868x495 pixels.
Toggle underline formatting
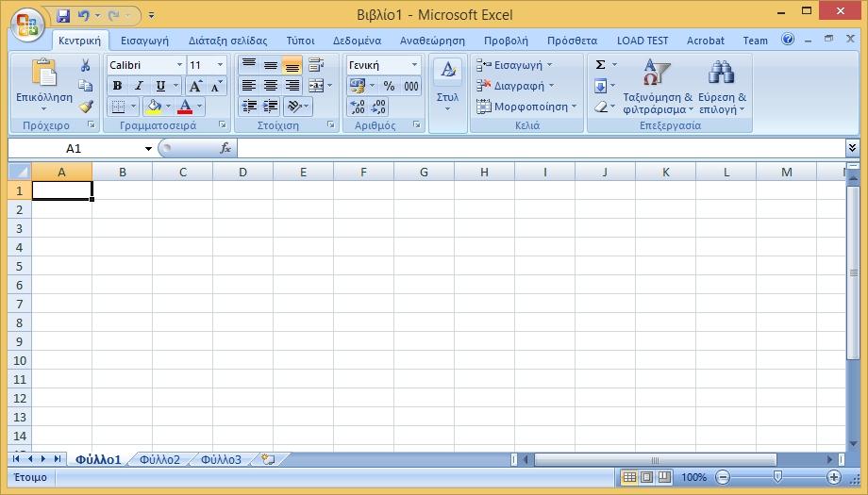click(x=160, y=86)
